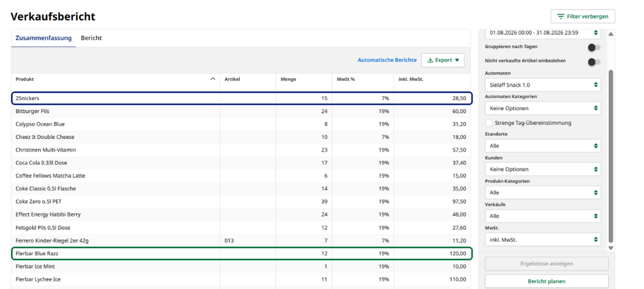Open the Automaten Kategorien dropdown
This screenshot has height=289, width=644.
pos(543,108)
